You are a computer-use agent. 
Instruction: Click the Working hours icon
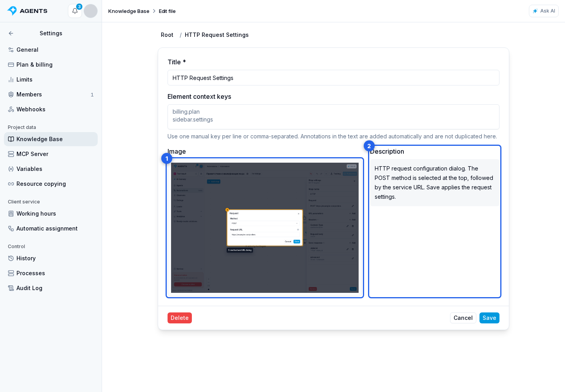[x=11, y=214]
